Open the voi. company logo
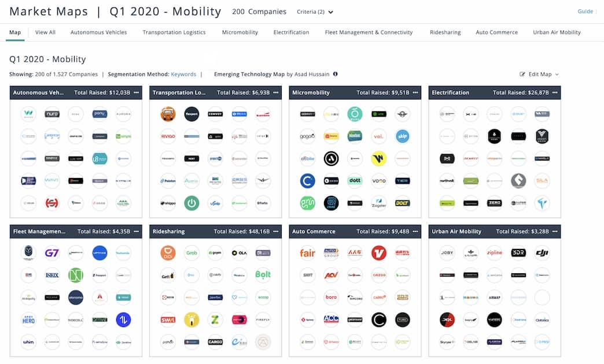The width and height of the screenshot is (604, 364). click(x=378, y=136)
